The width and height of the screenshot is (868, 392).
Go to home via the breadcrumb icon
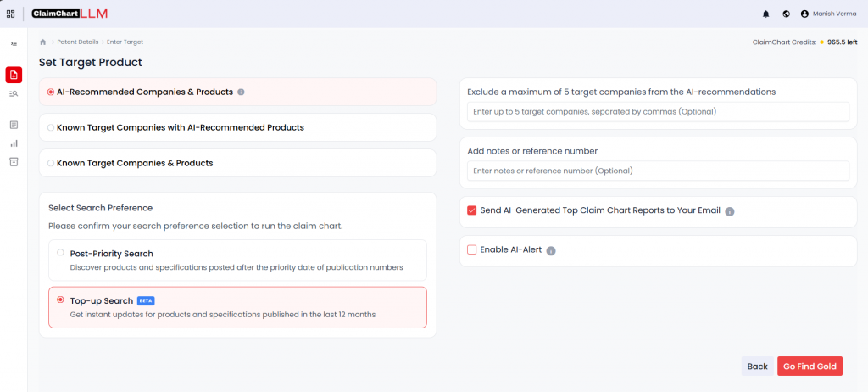(43, 42)
